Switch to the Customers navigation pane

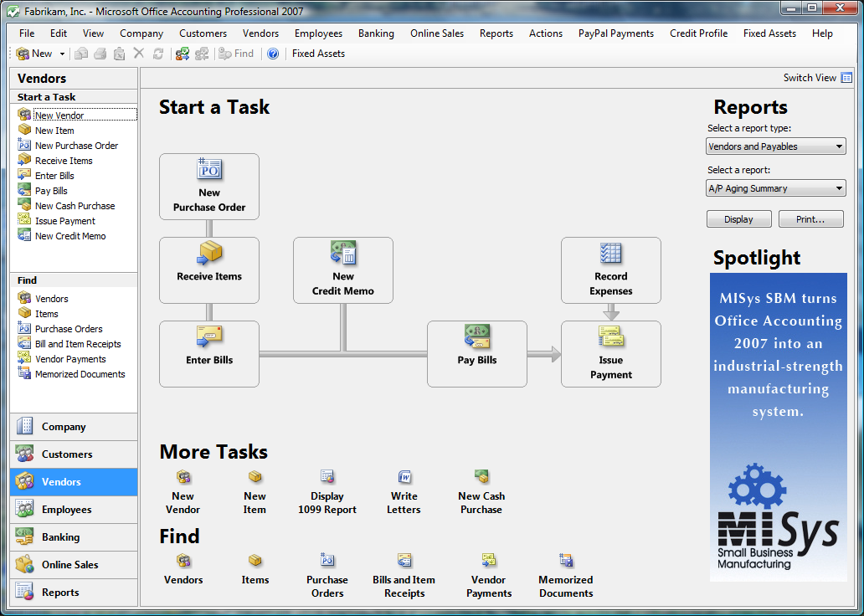pos(74,454)
